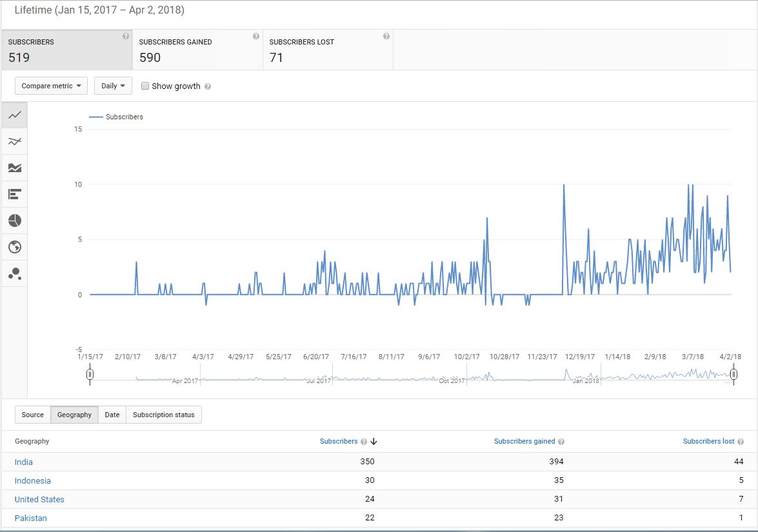Select the Subscribers Lost 71 card
The image size is (758, 532).
coord(328,50)
